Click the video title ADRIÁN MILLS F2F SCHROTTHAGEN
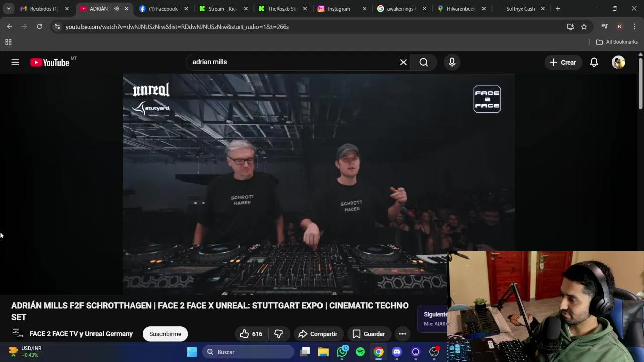The height and width of the screenshot is (362, 644). click(210, 311)
